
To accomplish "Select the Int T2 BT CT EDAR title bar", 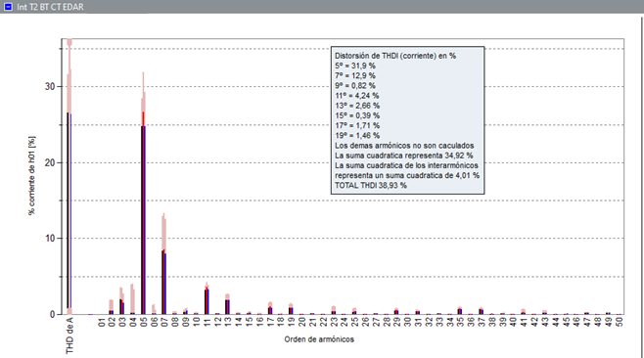I will point(322,7).
